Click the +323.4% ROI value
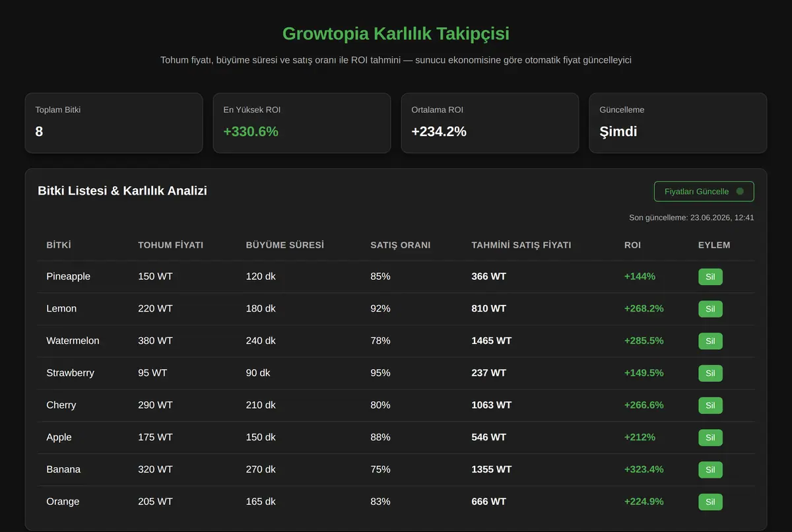Image resolution: width=792 pixels, height=532 pixels. pos(644,470)
